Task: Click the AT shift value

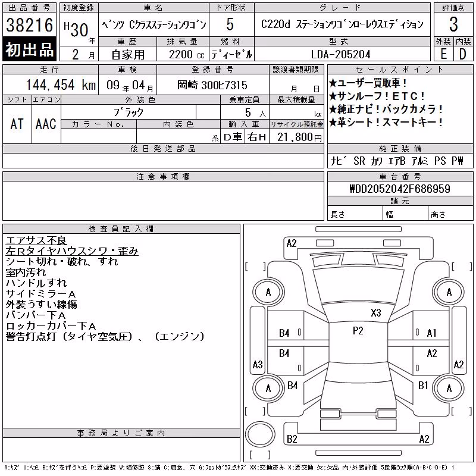Action: [x=17, y=124]
